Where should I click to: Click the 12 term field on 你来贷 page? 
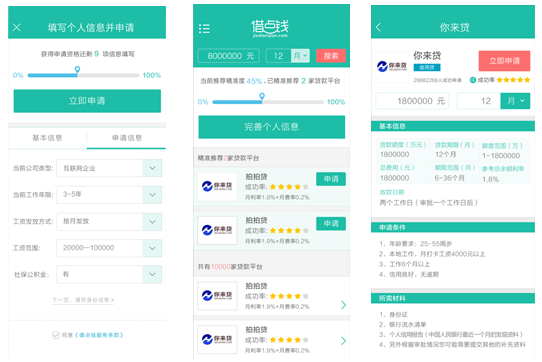[x=479, y=101]
